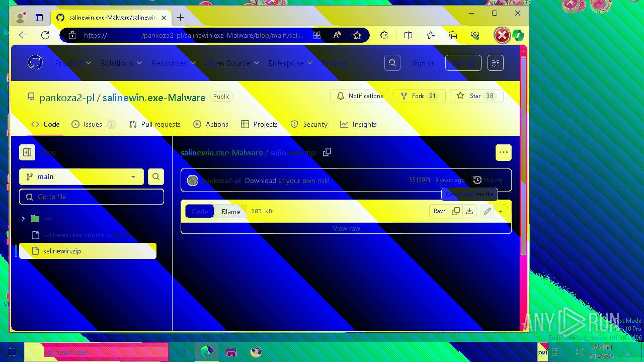Open Collections icon in Edge toolbar

coord(453,35)
